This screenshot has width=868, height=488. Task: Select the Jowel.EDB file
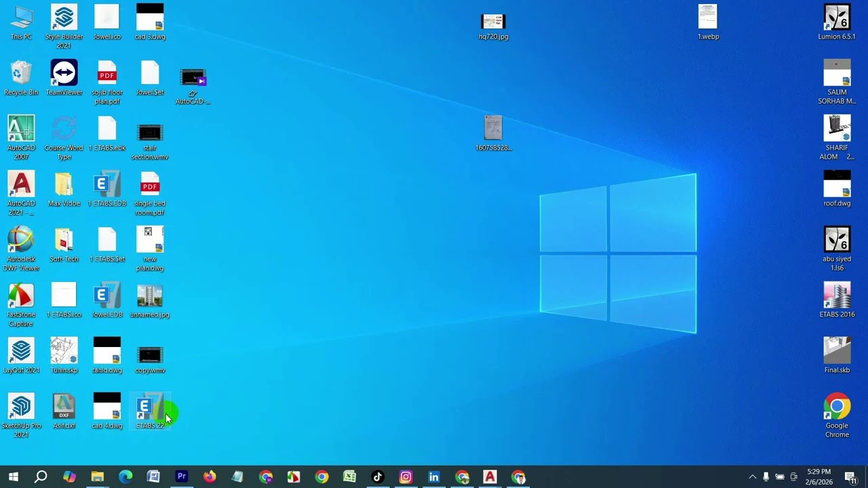coord(106,300)
